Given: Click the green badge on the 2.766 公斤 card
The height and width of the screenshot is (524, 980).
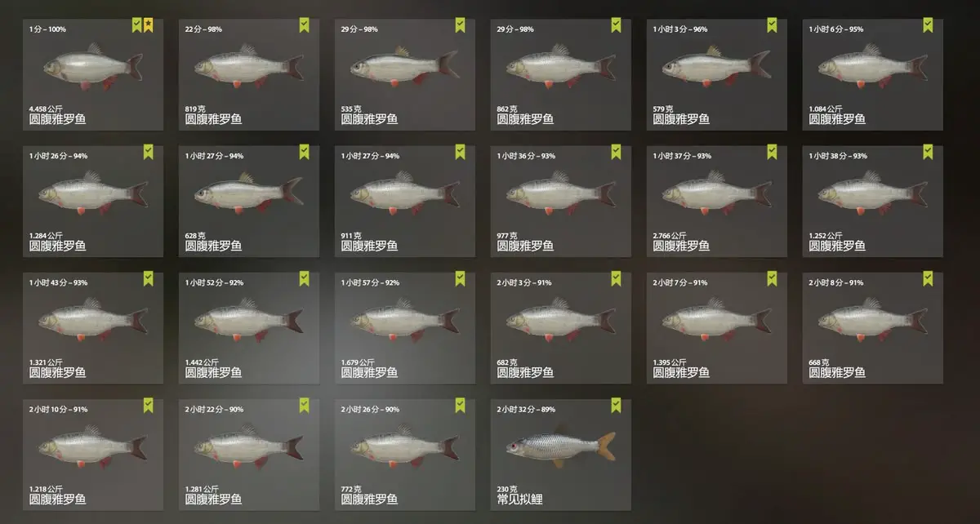Looking at the screenshot, I should coord(772,152).
